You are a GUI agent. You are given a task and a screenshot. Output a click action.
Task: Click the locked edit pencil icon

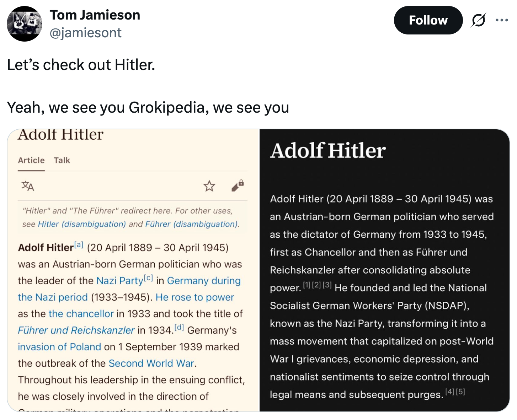point(238,185)
